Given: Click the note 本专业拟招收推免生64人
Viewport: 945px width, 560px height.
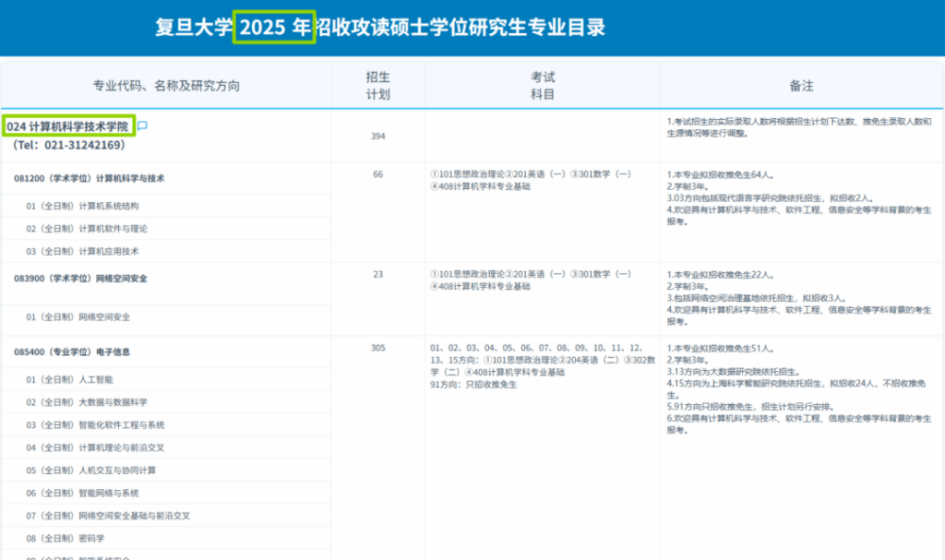Looking at the screenshot, I should [720, 174].
